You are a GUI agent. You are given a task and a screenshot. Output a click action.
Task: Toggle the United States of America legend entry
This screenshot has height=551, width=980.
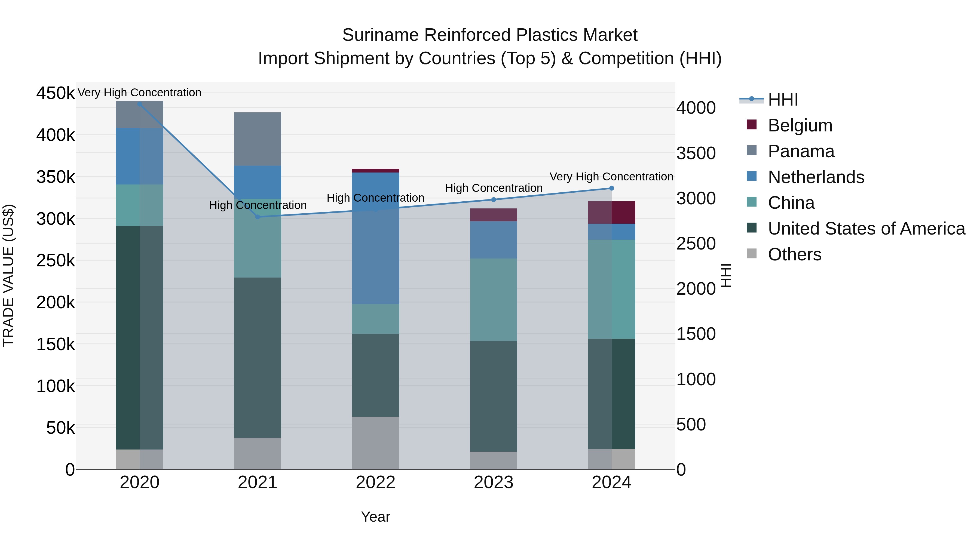point(856,229)
